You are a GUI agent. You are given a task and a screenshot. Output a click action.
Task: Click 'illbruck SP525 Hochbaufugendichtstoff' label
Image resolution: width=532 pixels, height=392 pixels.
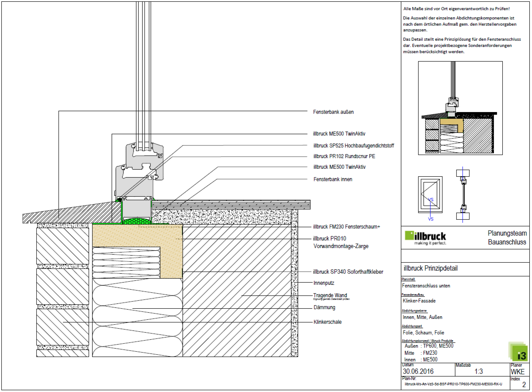pyautogui.click(x=353, y=145)
